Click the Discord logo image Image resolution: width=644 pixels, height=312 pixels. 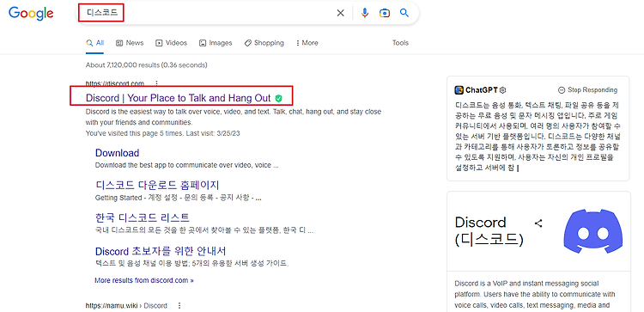tap(592, 231)
